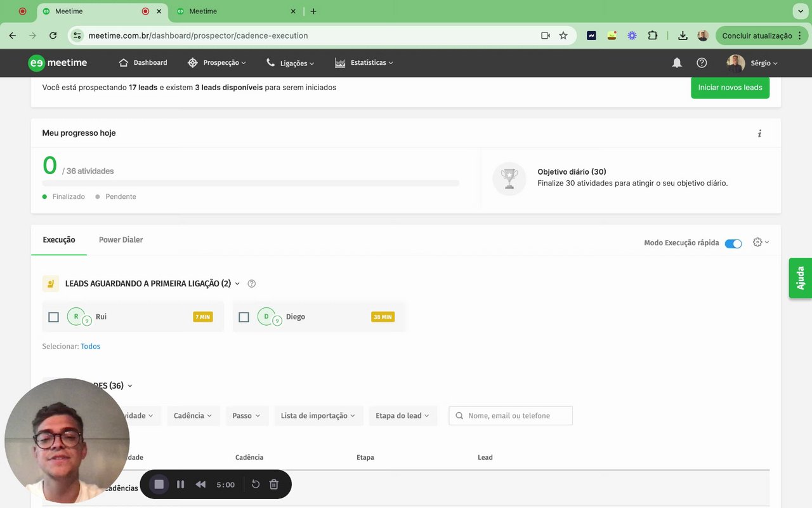Open Etapa do lead filter
The image size is (812, 508).
(402, 416)
